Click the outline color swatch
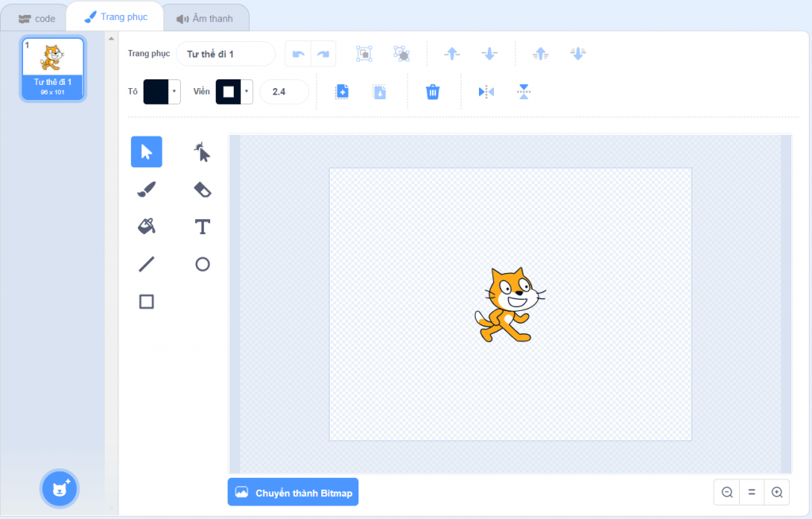The height and width of the screenshot is (519, 812). pyautogui.click(x=228, y=92)
